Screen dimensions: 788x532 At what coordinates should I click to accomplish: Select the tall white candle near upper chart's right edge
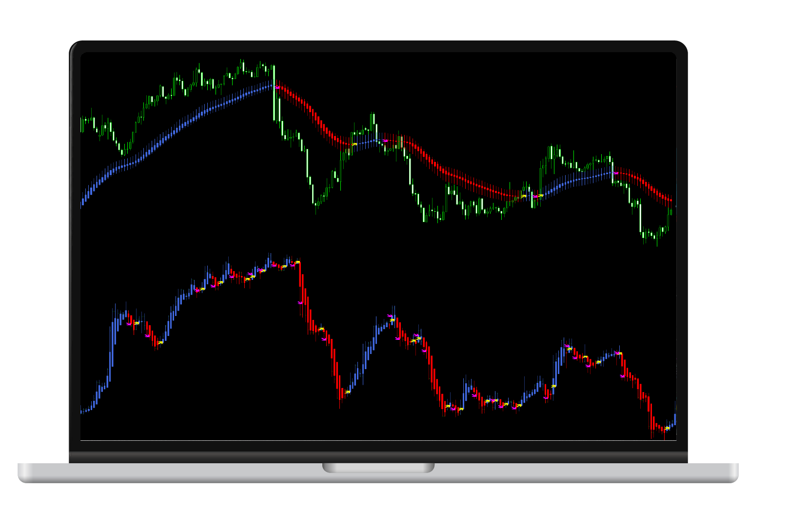pyautogui.click(x=640, y=217)
